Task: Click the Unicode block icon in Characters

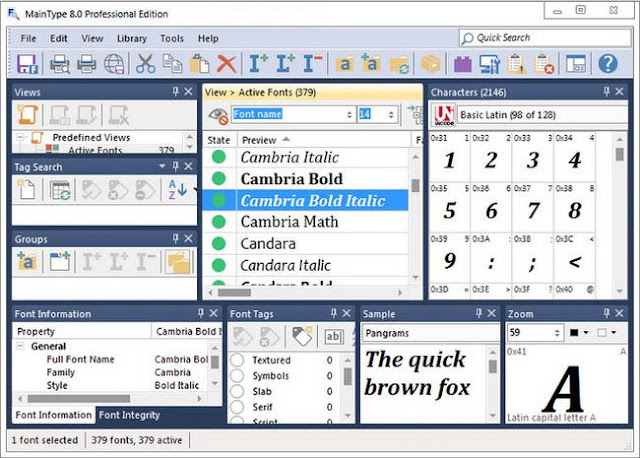Action: click(x=444, y=115)
